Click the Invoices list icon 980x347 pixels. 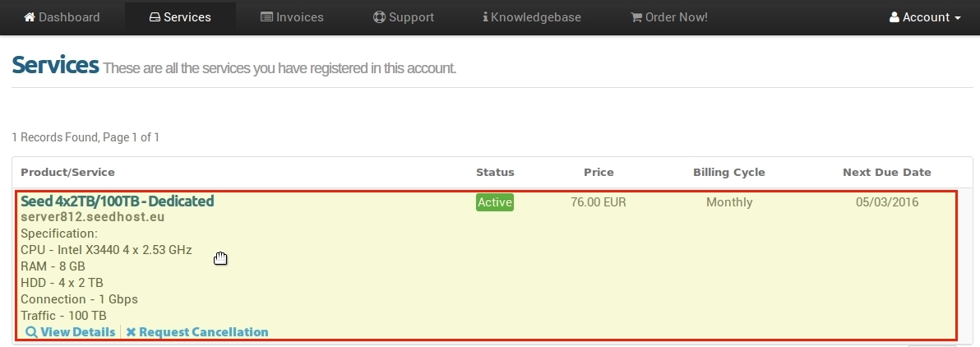(x=267, y=17)
